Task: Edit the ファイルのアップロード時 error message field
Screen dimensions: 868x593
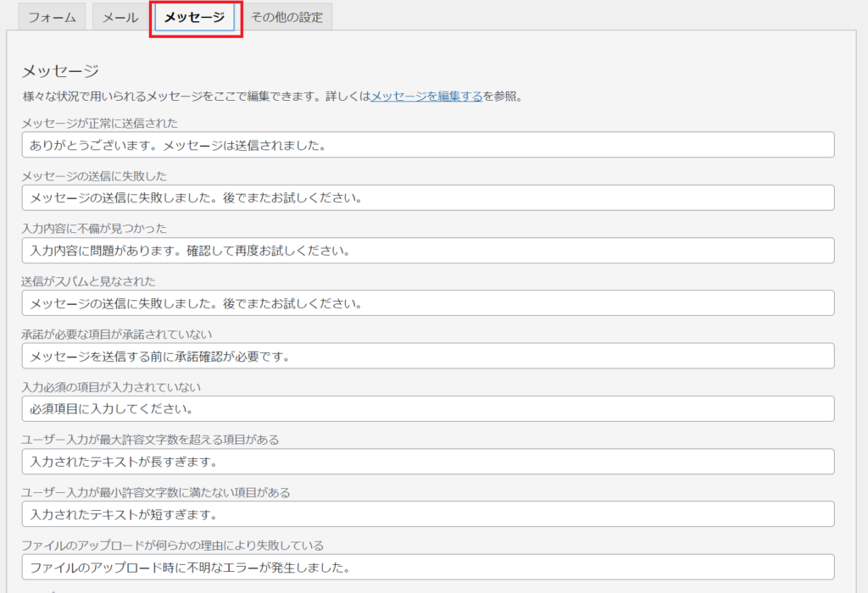Action: tap(428, 567)
